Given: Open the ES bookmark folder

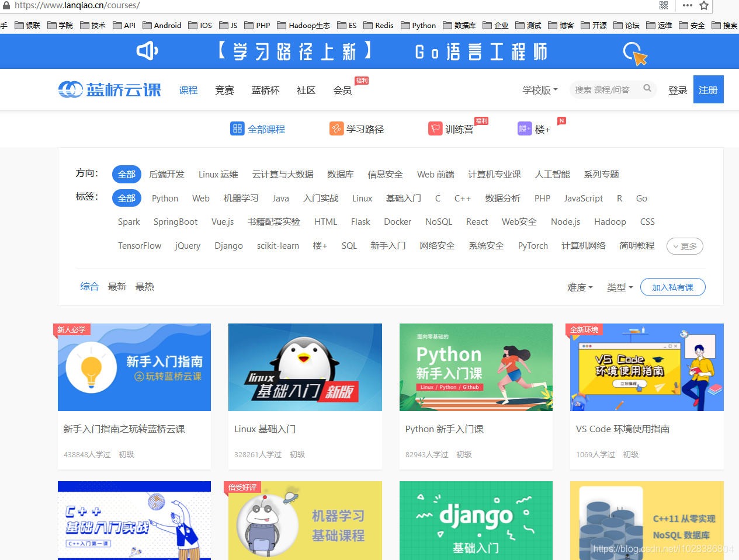Looking at the screenshot, I should [346, 25].
